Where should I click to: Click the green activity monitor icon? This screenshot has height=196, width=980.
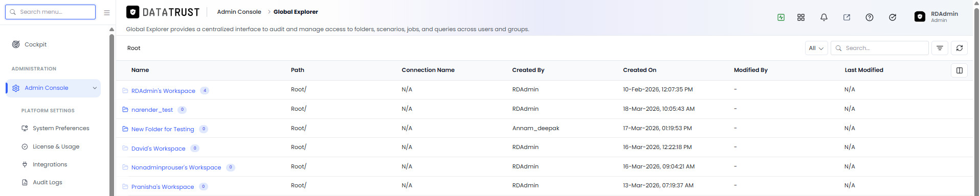point(781,17)
